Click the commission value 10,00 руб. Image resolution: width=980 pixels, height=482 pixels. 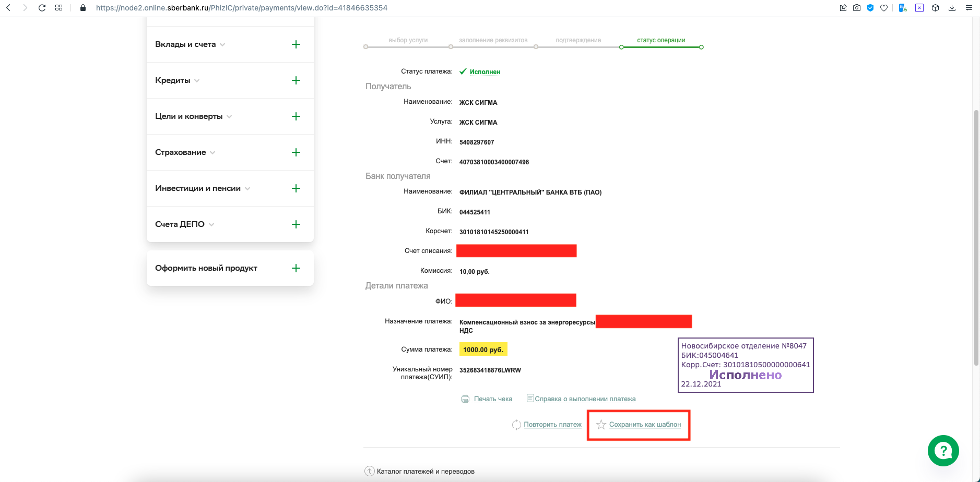(474, 272)
